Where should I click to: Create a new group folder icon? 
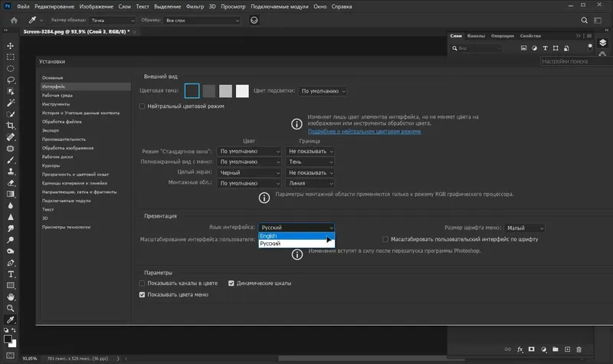tap(556, 349)
